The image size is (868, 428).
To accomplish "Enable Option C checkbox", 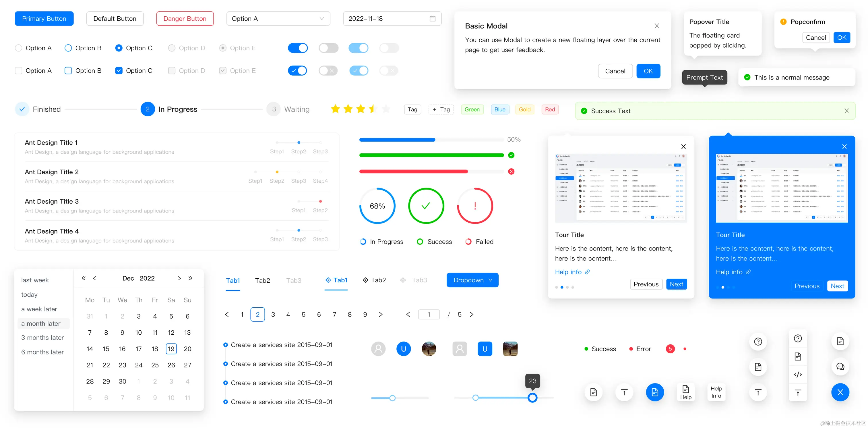I will 118,71.
